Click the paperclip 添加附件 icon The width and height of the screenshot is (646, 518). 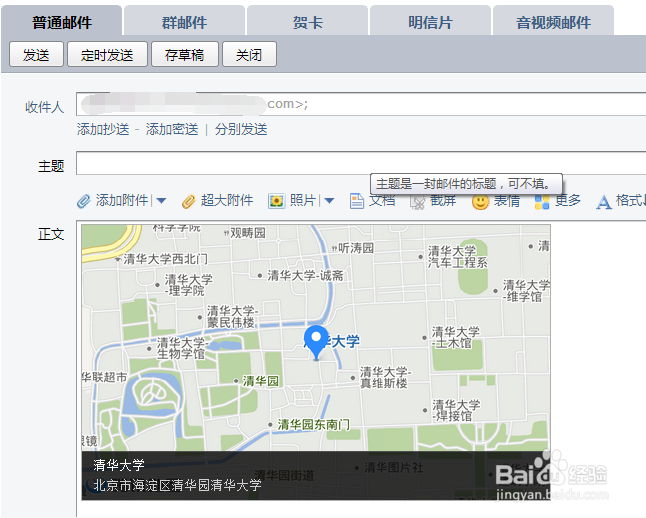(x=84, y=201)
